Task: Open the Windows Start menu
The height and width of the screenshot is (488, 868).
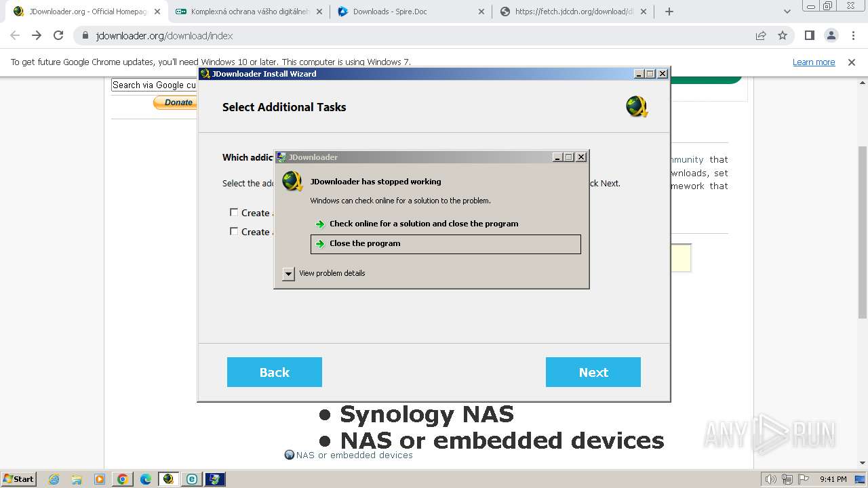Action: tap(18, 479)
